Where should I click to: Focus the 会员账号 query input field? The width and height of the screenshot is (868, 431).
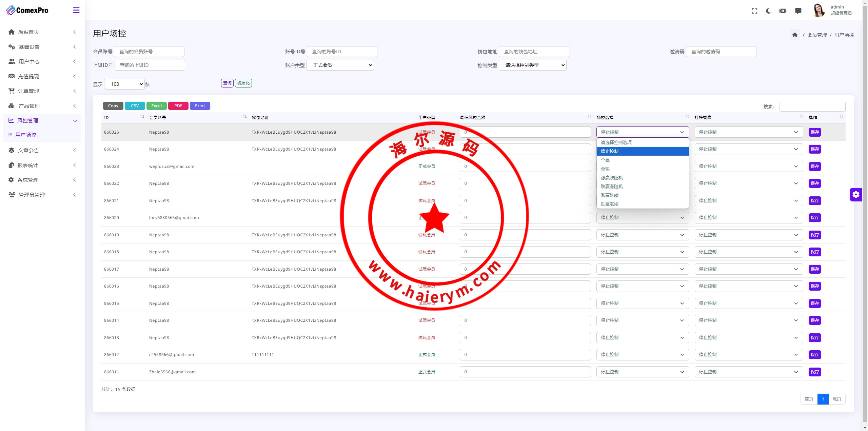tap(149, 52)
